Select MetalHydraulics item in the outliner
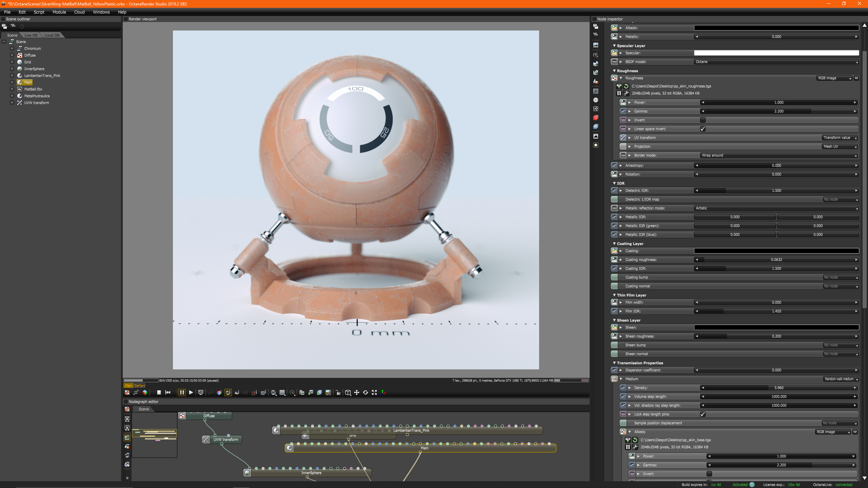The height and width of the screenshot is (488, 868). pyautogui.click(x=37, y=96)
